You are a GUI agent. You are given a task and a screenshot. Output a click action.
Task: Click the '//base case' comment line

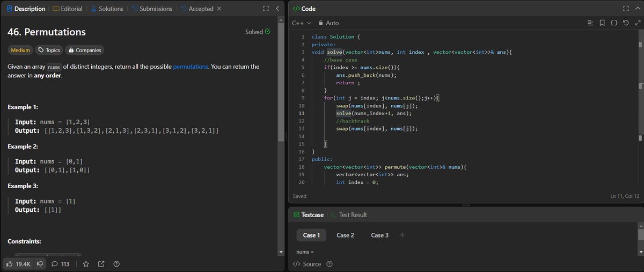pyautogui.click(x=340, y=60)
